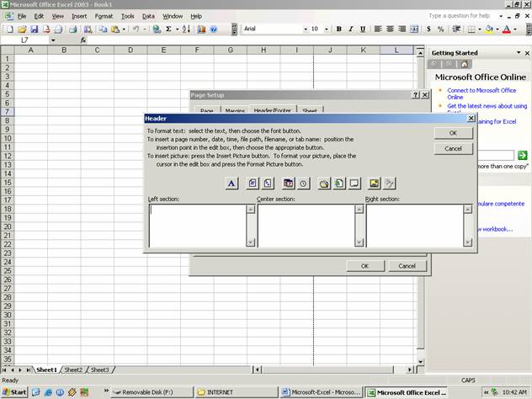
Task: Click the AutoSum sigma icon
Action: 168,29
